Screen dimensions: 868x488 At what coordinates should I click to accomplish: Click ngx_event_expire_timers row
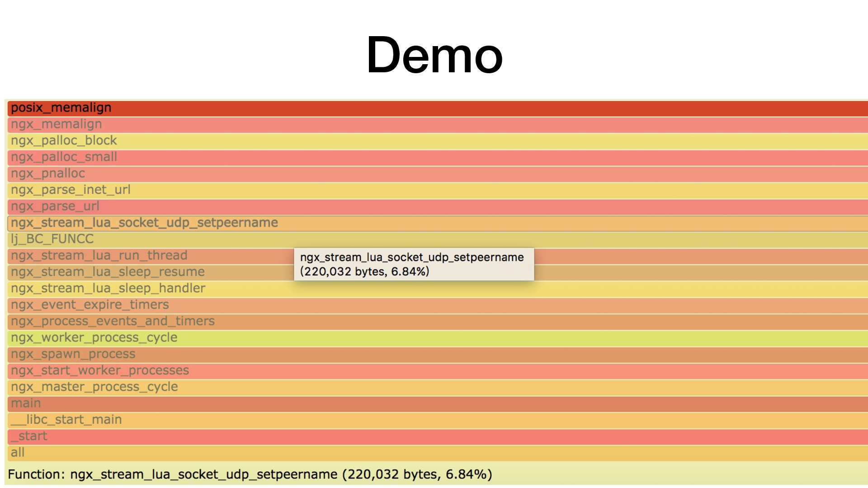point(434,305)
